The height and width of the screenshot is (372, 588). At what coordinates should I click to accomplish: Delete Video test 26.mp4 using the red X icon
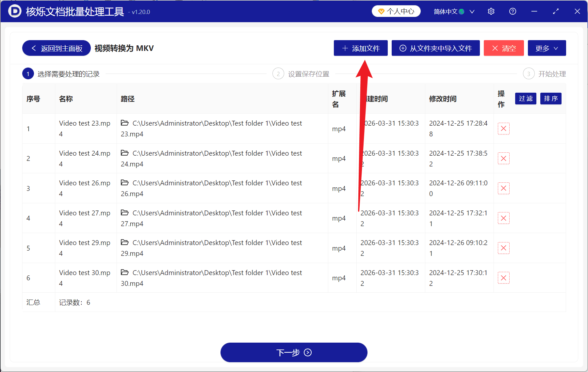pyautogui.click(x=503, y=188)
